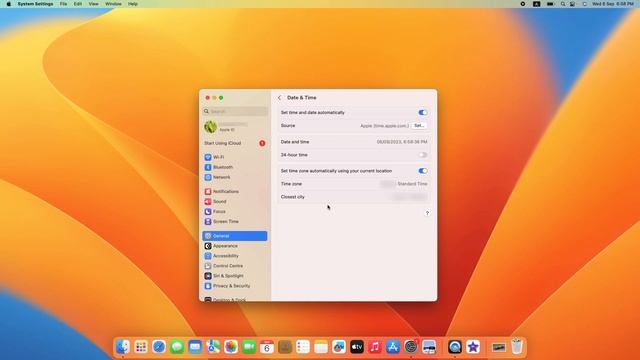This screenshot has width=640, height=360.
Task: Go back with the chevron beside Date & Time
Action: tap(280, 98)
